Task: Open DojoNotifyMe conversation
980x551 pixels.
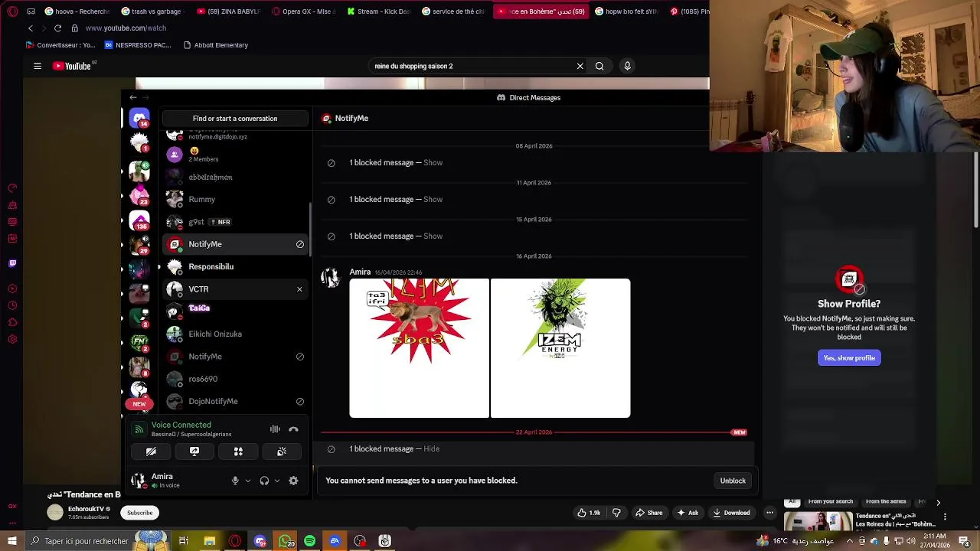Action: pos(235,401)
